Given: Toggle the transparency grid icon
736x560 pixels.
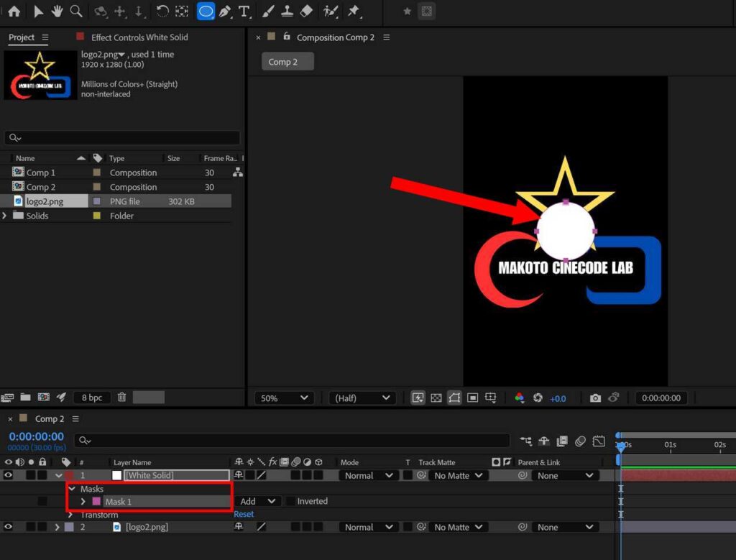Looking at the screenshot, I should pos(436,398).
